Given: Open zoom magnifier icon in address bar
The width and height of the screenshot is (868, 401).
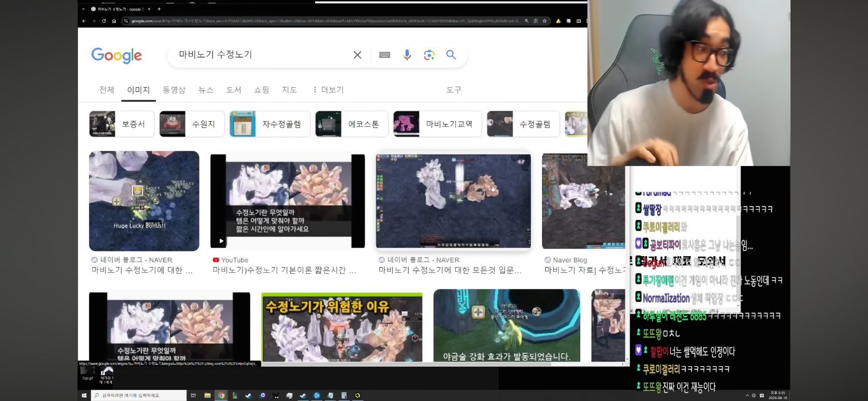Looking at the screenshot, I should pos(527,21).
